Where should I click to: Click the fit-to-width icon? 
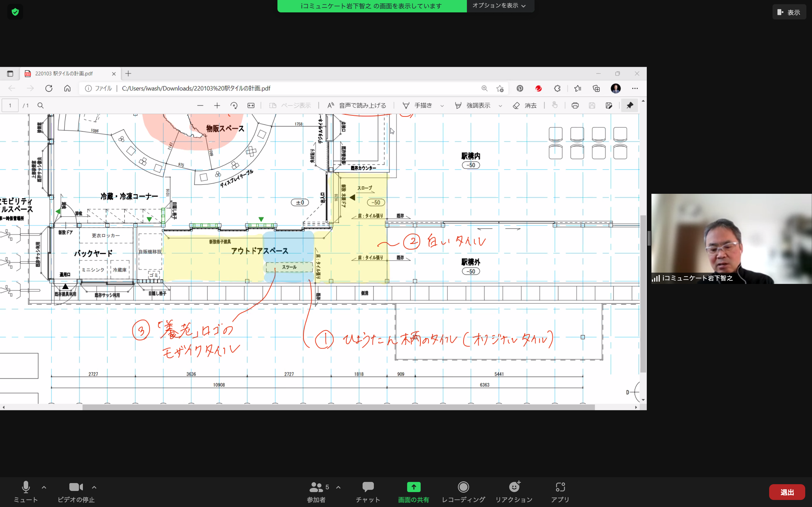click(x=251, y=106)
